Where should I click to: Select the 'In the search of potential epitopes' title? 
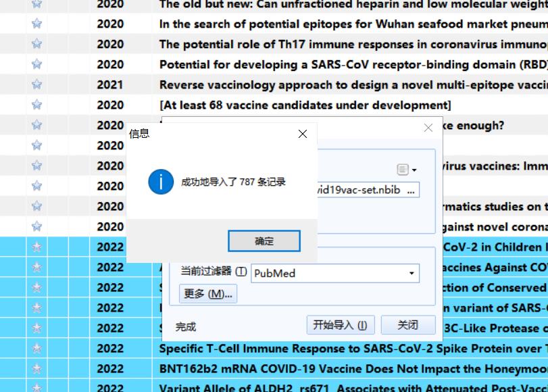click(353, 24)
